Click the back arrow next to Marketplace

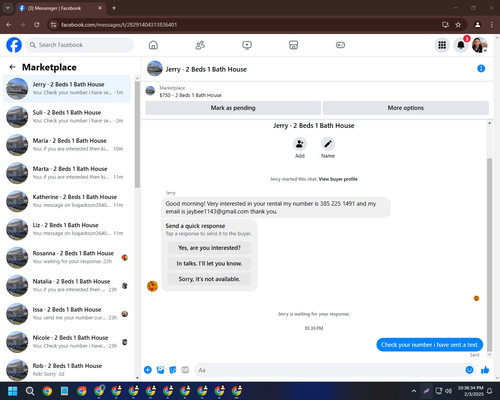tap(12, 67)
